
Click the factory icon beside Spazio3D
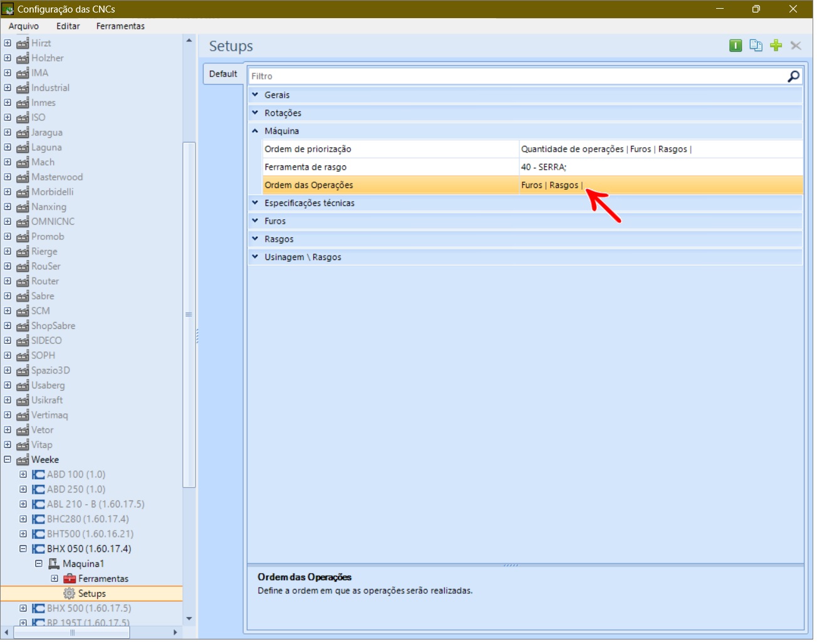[x=23, y=371]
